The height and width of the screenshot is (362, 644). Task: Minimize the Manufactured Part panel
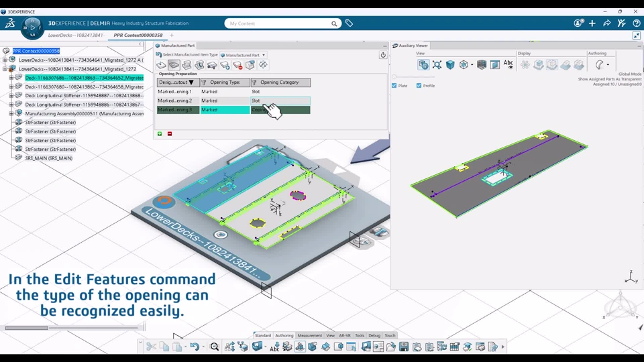385,46
